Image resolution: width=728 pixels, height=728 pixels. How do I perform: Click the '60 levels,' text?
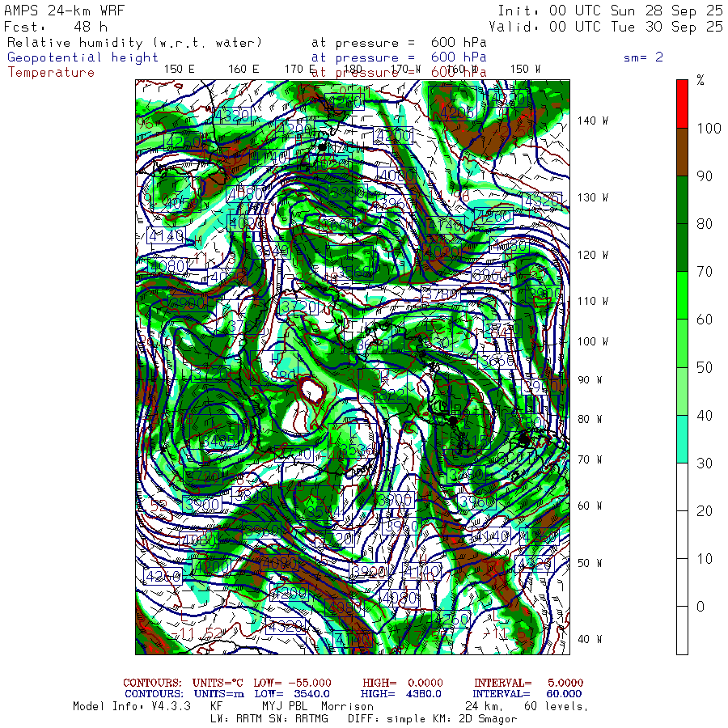tap(557, 707)
